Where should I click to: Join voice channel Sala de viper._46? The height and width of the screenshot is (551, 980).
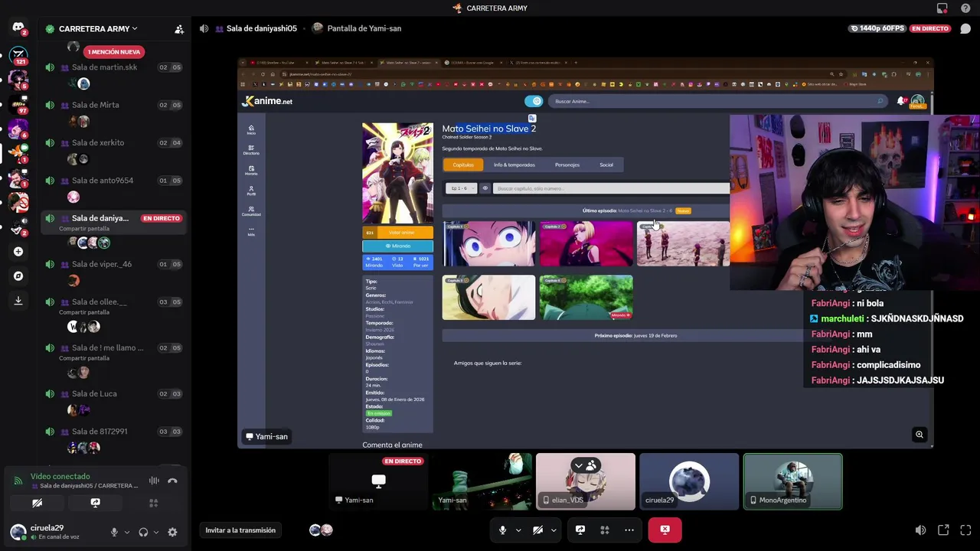click(115, 264)
